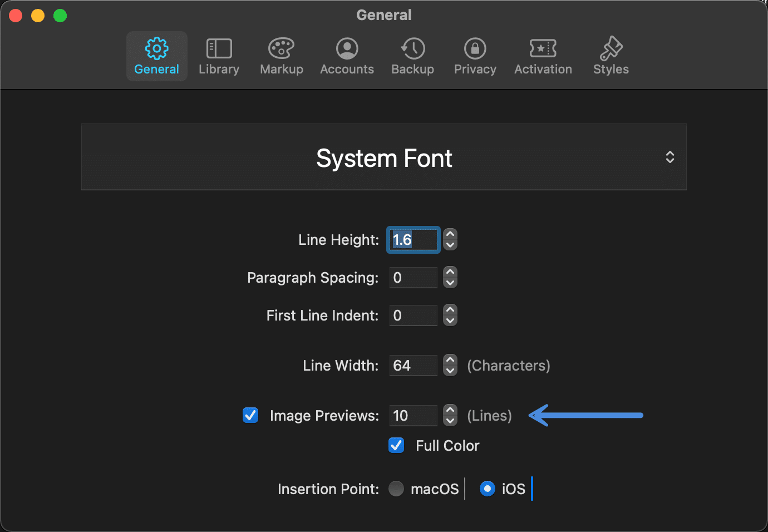Screen dimensions: 768x532
Task: Click the Line Height value field
Action: pos(413,240)
